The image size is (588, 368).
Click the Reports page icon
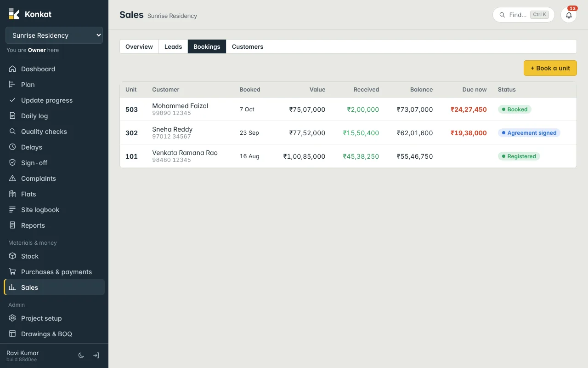(x=12, y=225)
